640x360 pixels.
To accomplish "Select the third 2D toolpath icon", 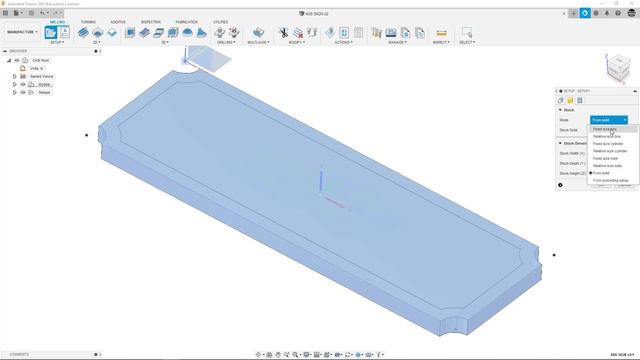I will pos(112,32).
